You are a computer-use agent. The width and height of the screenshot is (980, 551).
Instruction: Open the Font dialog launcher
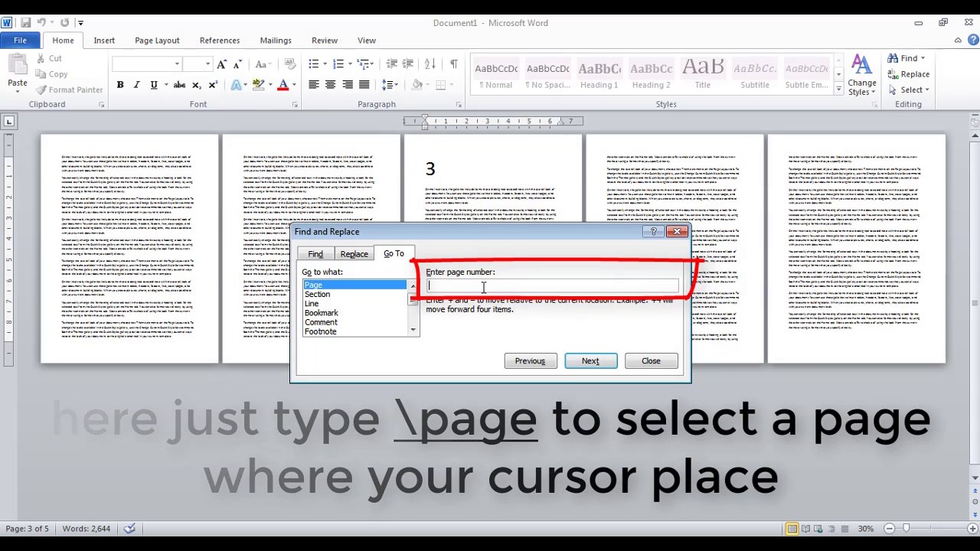click(295, 104)
